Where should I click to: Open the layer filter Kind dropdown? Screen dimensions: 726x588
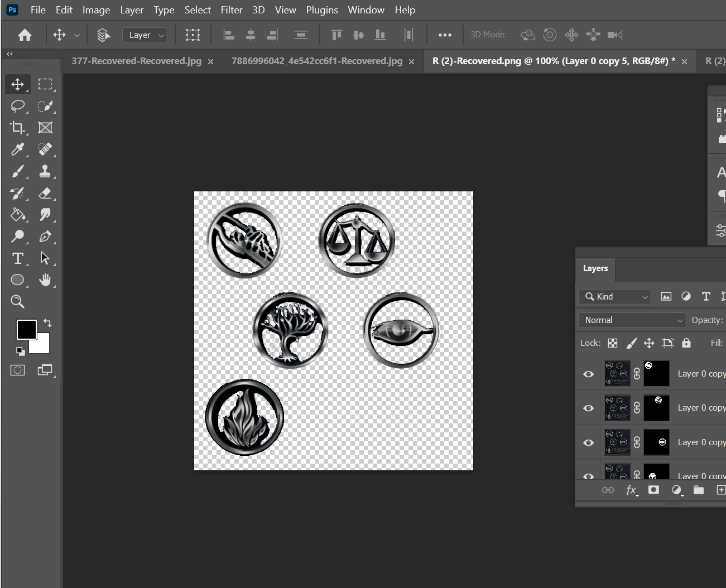(x=616, y=297)
